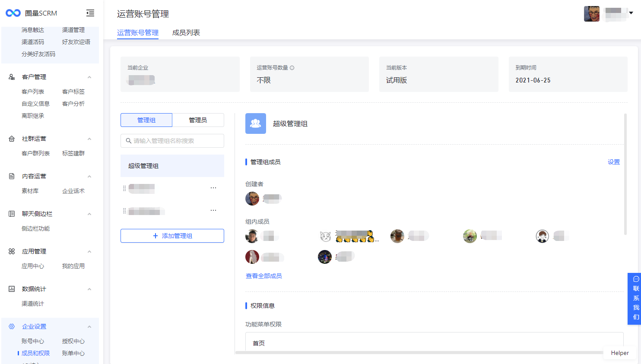The image size is (641, 364).
Task: Collapse the 应用管理 section chevron
Action: [x=89, y=251]
